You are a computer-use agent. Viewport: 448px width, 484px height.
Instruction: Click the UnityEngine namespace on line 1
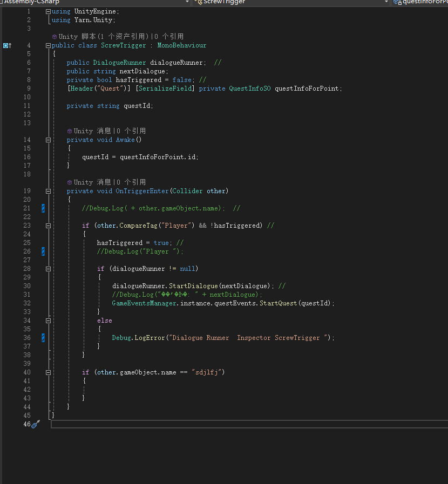pos(95,11)
